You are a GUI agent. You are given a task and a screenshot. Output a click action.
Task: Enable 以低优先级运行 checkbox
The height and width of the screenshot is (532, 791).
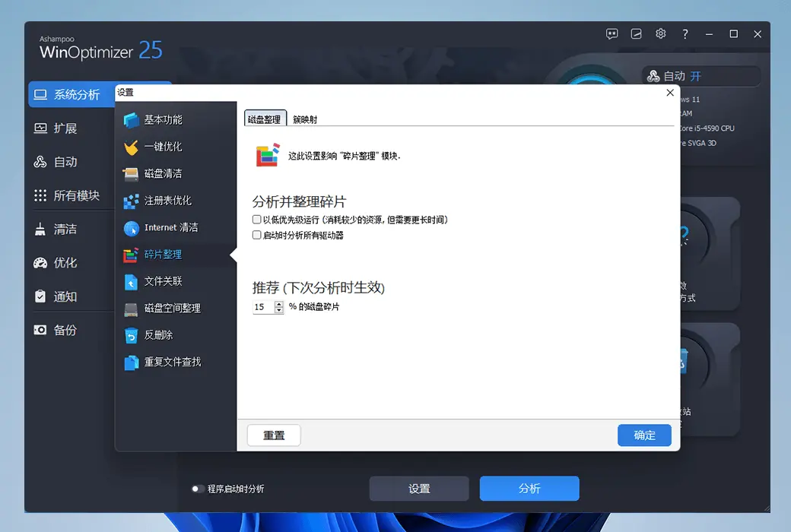(x=257, y=220)
